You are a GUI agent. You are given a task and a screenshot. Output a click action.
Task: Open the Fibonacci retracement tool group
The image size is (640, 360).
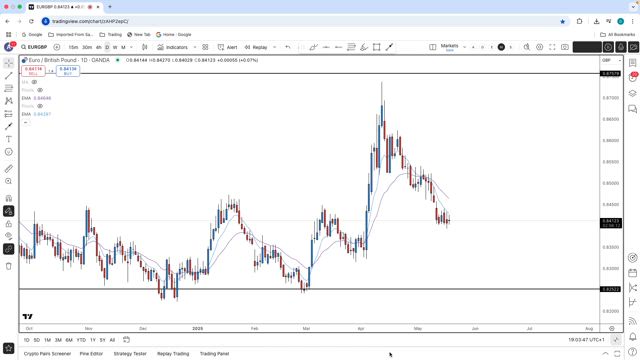point(9,88)
